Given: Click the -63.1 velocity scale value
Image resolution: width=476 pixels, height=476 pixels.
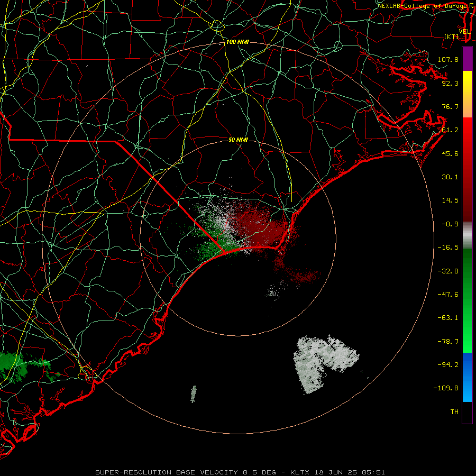Looking at the screenshot, I should [448, 318].
